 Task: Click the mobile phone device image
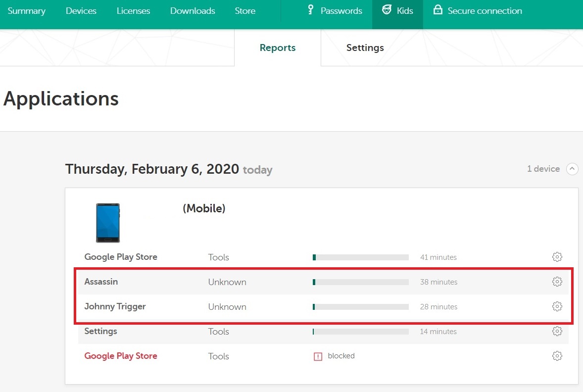[107, 222]
